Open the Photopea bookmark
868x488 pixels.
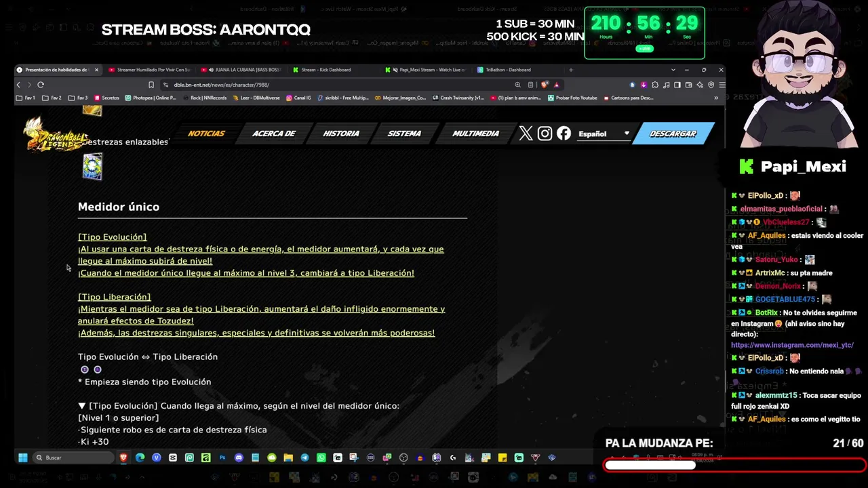tap(151, 98)
